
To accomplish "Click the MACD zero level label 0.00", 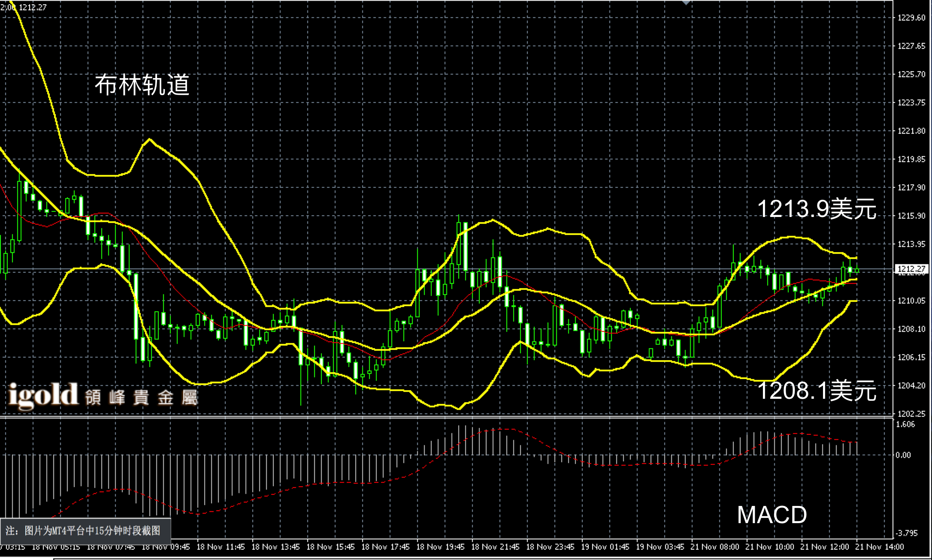I will coord(903,455).
